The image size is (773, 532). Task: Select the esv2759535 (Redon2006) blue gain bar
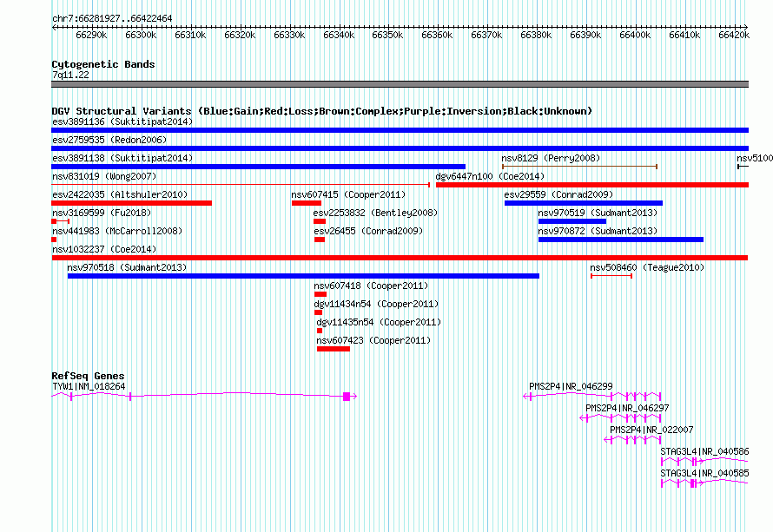click(x=400, y=148)
